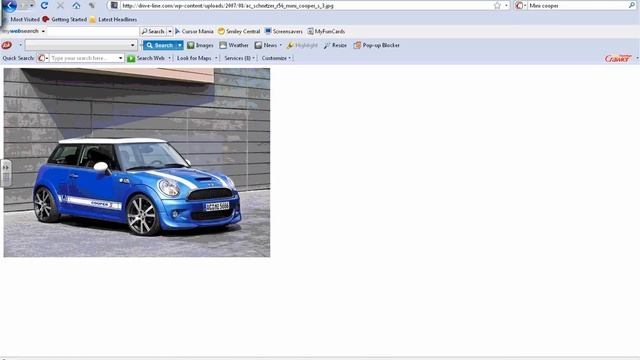Open the Crawler icon dropdown in Quick Search
Screen dimensions: 640x360
click(43, 58)
